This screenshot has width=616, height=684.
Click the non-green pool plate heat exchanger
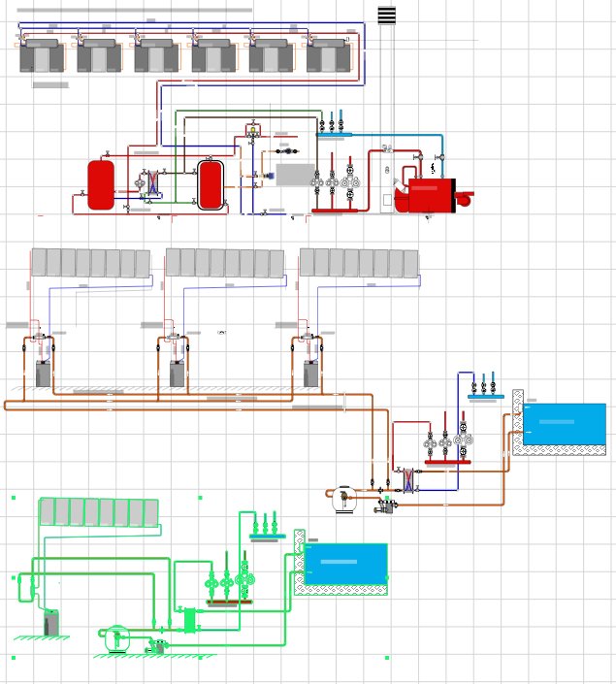(408, 480)
